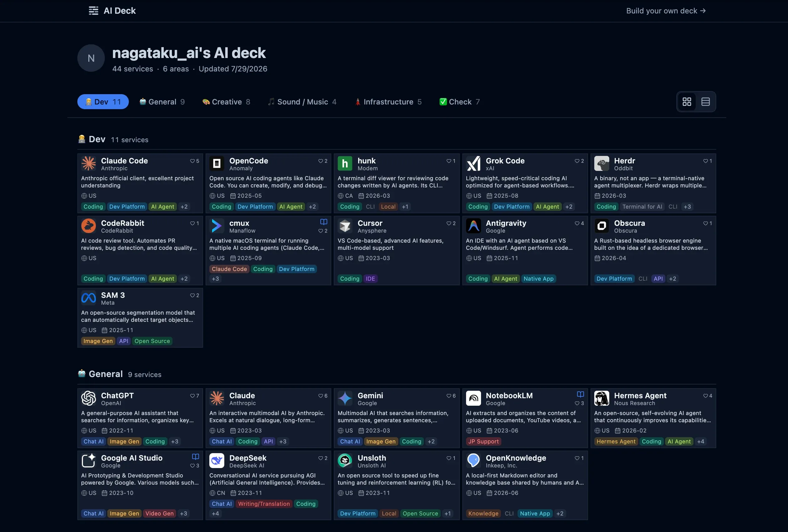Screen dimensions: 788x532
Task: Open the 'Build your own deck' link
Action: click(666, 11)
